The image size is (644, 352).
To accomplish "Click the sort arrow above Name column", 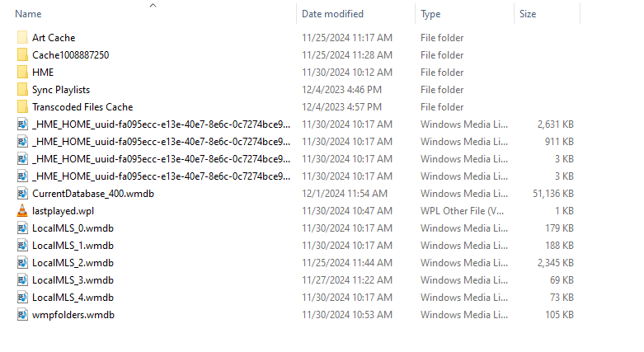I will tap(153, 5).
